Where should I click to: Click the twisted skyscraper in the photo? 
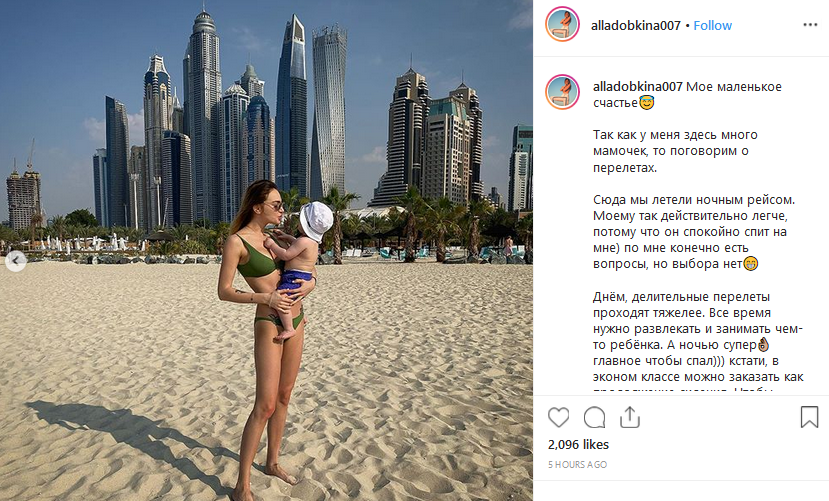[329, 111]
